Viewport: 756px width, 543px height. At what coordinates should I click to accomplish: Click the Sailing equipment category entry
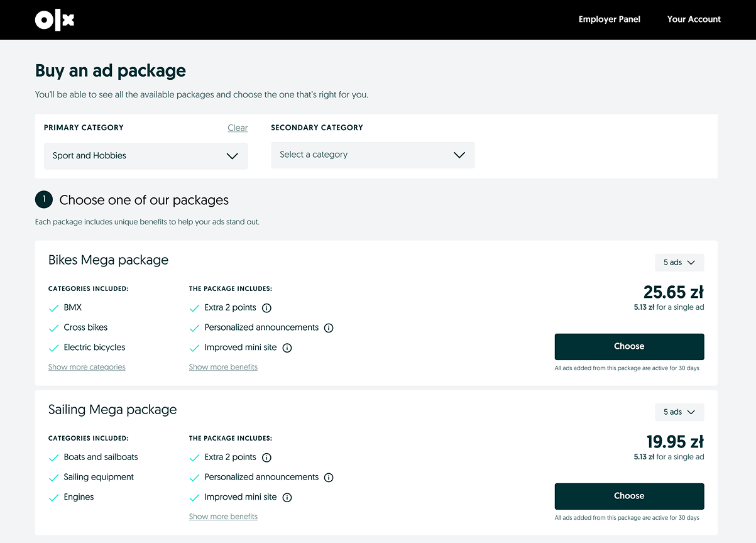(x=99, y=477)
